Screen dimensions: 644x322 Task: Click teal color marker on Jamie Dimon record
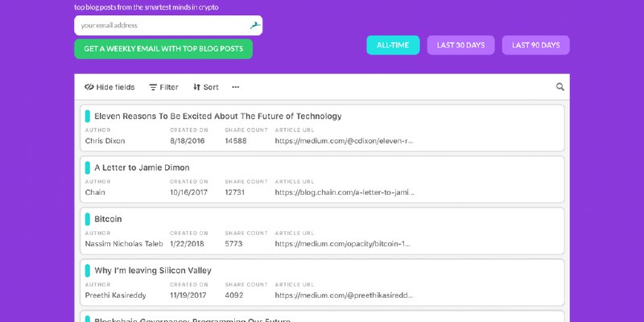[88, 167]
